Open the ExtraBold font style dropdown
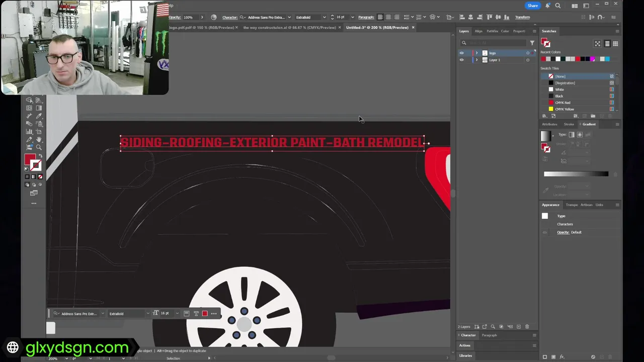Viewport: 644px width, 362px height. (324, 17)
